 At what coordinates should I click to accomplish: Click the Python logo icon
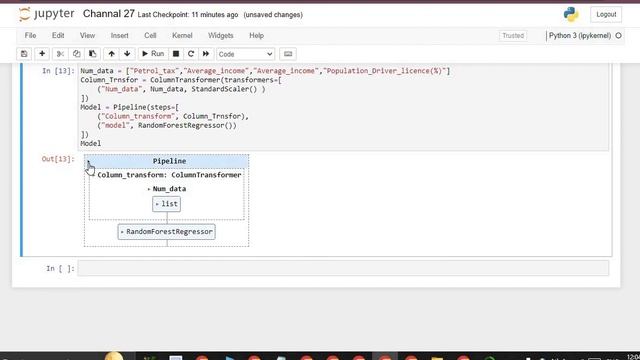571,14
